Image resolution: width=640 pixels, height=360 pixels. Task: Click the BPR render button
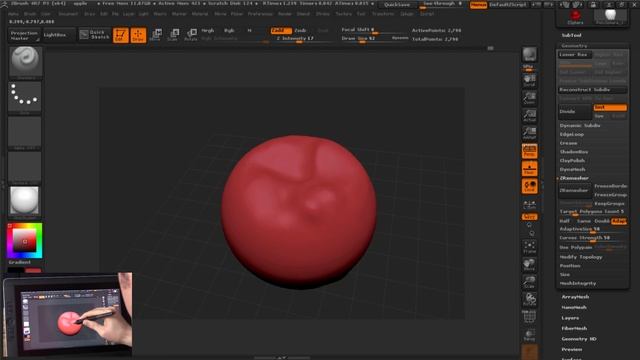pyautogui.click(x=529, y=56)
